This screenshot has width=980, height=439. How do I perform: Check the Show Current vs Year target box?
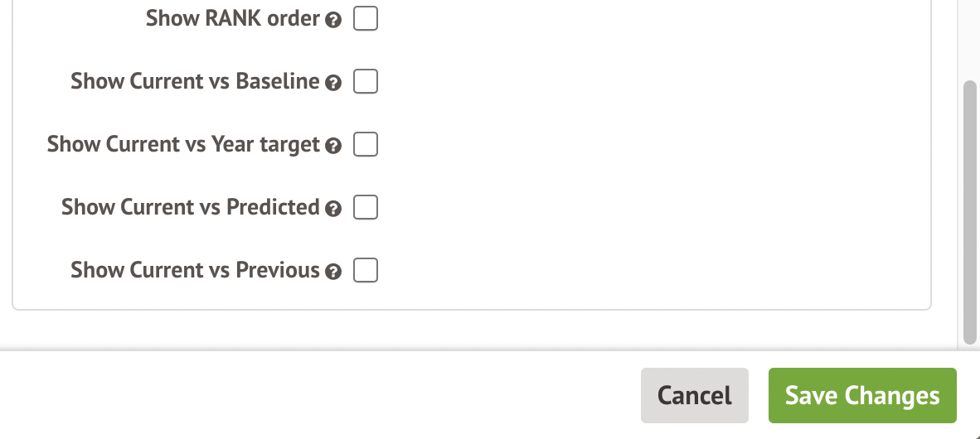tap(366, 144)
